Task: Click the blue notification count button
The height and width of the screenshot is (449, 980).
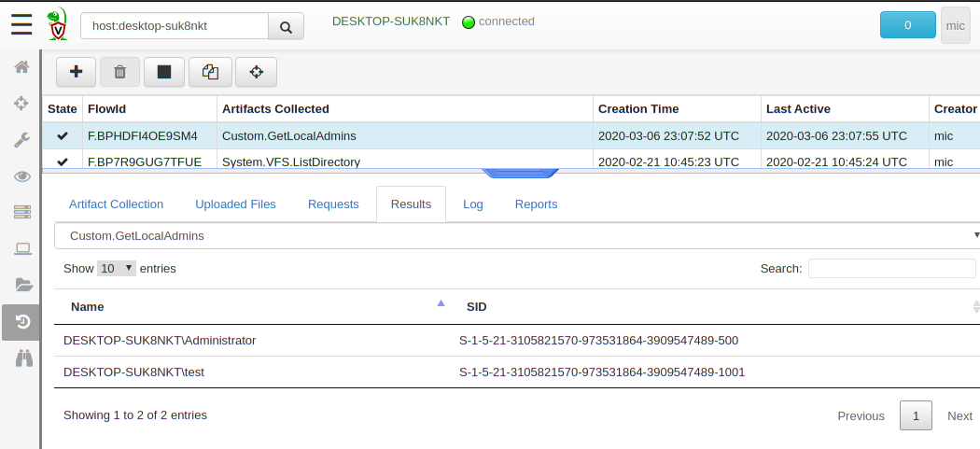Action: click(x=907, y=26)
